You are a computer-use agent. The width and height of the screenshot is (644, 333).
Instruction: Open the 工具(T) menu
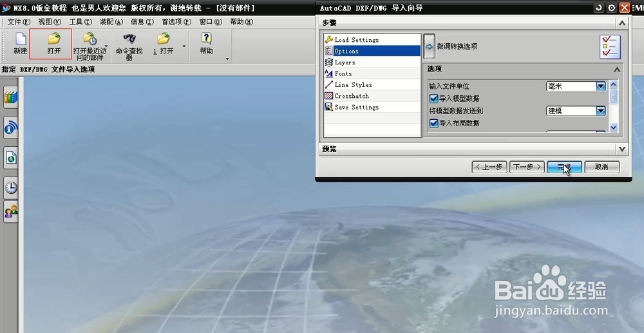pyautogui.click(x=80, y=22)
